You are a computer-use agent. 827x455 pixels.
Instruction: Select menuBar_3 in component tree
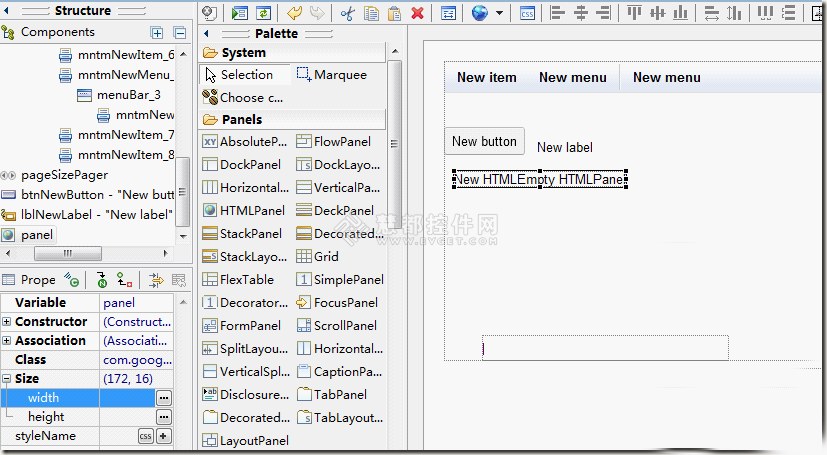(x=119, y=95)
